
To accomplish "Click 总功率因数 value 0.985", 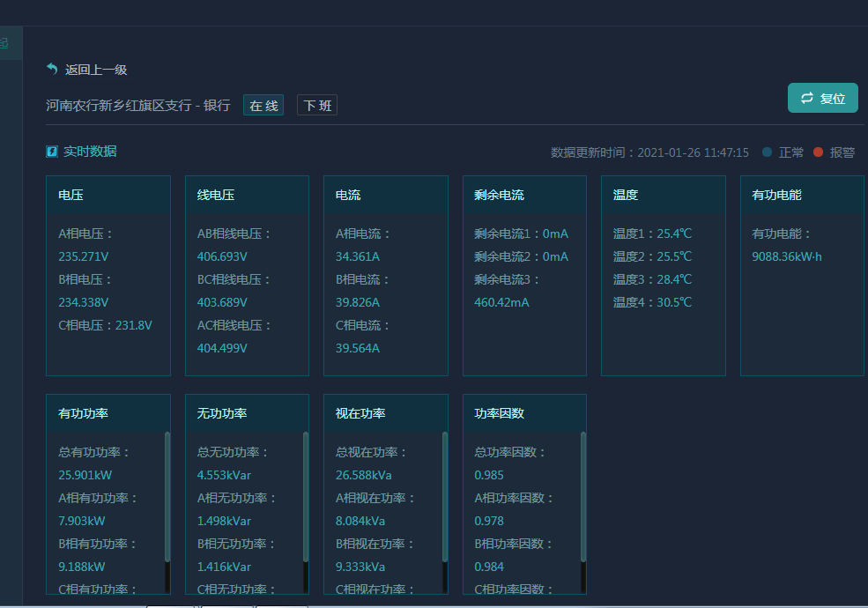I will (489, 475).
